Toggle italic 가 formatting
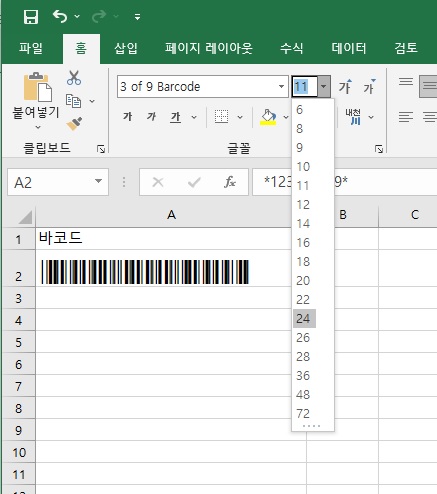This screenshot has width=437, height=494. (151, 117)
